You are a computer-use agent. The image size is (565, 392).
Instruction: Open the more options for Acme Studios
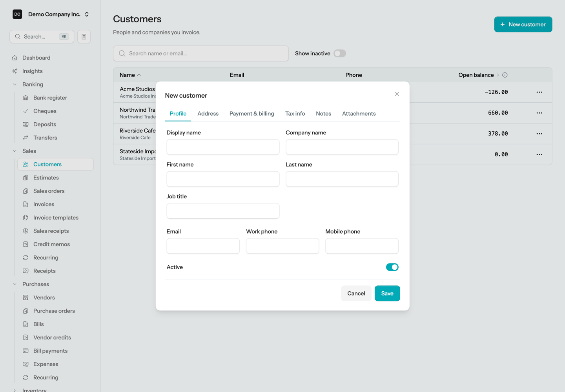point(539,92)
